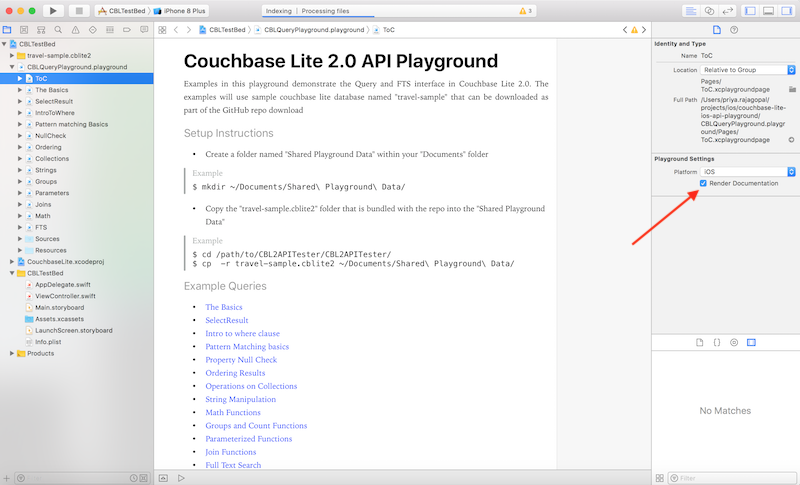Open the Location dropdown Relative to Group
The width and height of the screenshot is (800, 485).
pos(748,70)
